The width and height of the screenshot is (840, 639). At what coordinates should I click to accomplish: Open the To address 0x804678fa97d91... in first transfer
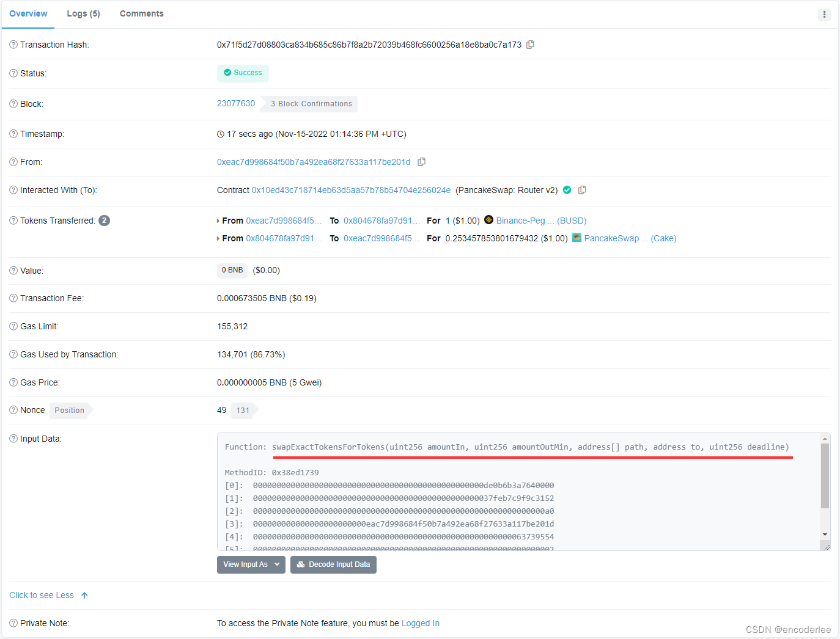pyautogui.click(x=381, y=221)
